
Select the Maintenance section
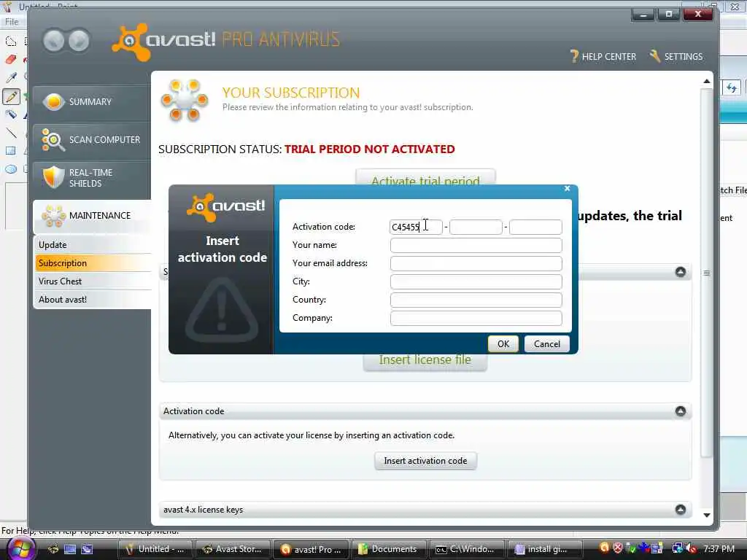tap(93, 216)
